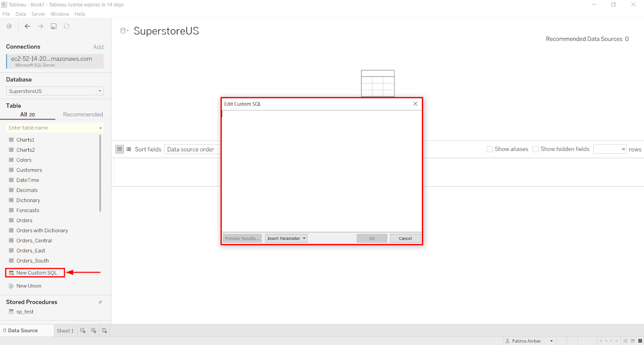Click the show sheet sorter icon in status bar
644x345 pixels.
(625, 341)
